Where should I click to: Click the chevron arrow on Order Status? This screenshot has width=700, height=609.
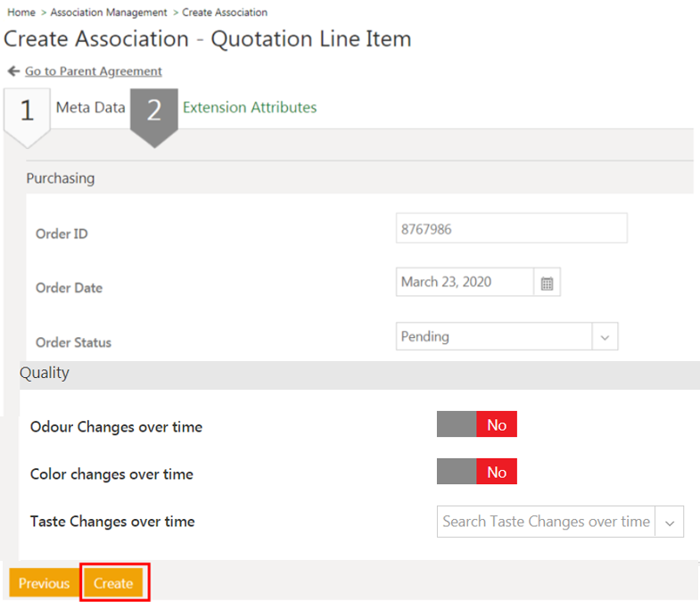tap(605, 337)
